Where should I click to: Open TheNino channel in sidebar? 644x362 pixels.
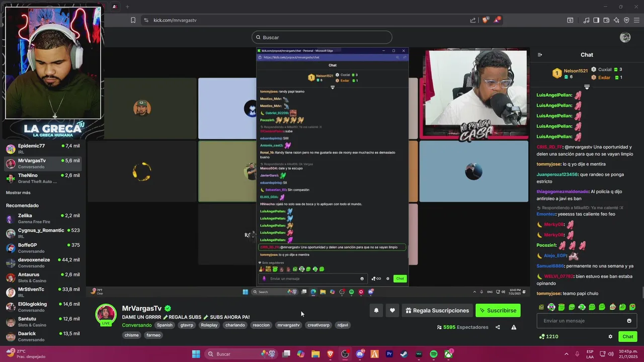coord(43,178)
